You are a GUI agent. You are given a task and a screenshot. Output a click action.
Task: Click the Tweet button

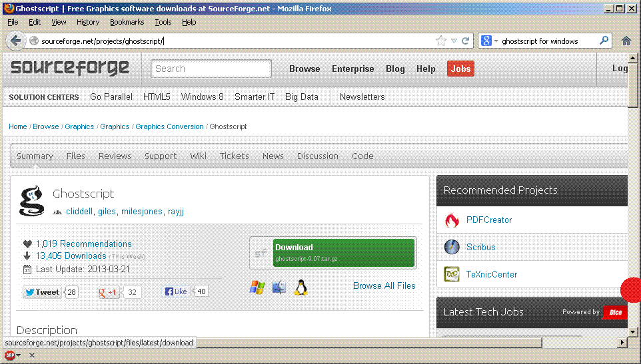42,292
